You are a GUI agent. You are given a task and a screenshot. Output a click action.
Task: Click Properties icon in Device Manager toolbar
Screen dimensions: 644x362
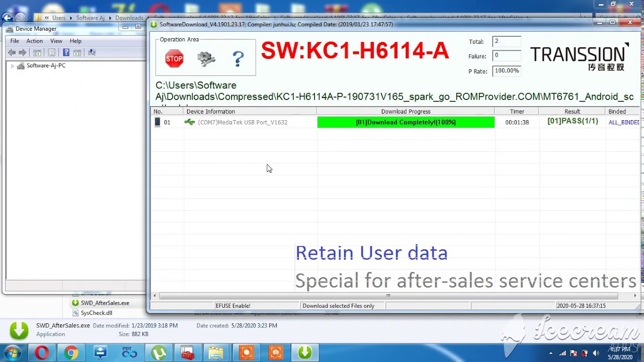51,52
